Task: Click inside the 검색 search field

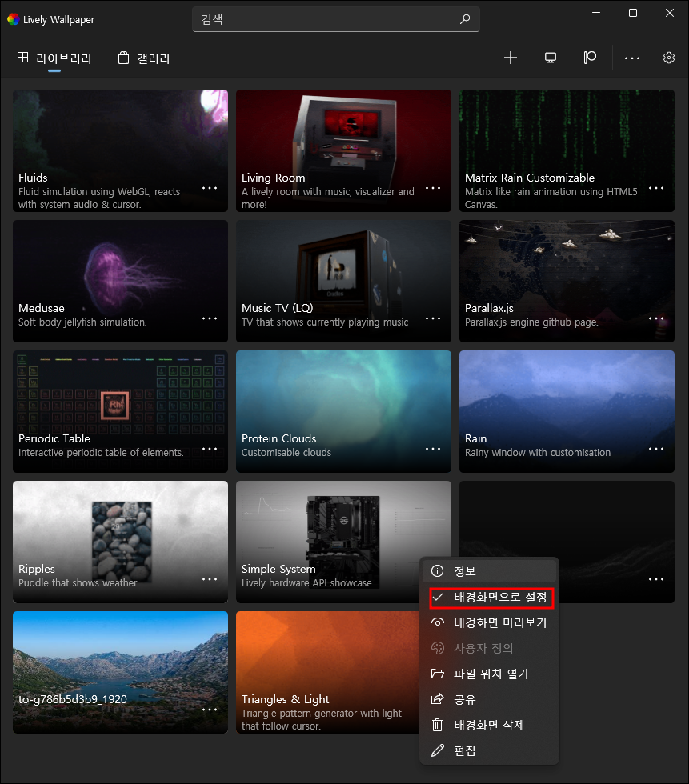Action: tap(336, 19)
